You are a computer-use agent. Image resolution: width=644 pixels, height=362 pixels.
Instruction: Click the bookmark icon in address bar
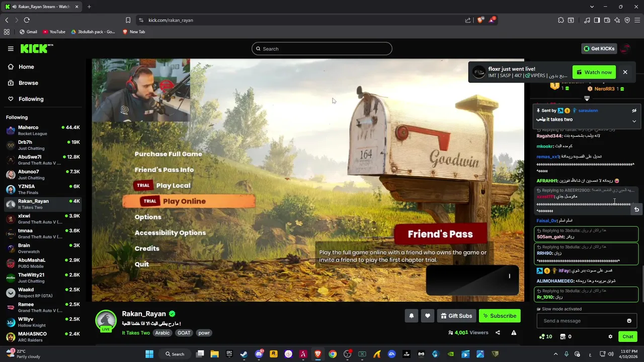128,20
